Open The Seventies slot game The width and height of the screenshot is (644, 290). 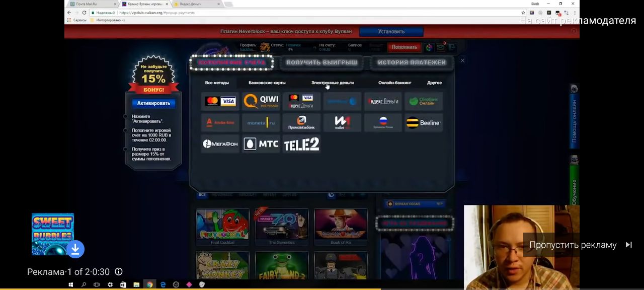[282, 227]
